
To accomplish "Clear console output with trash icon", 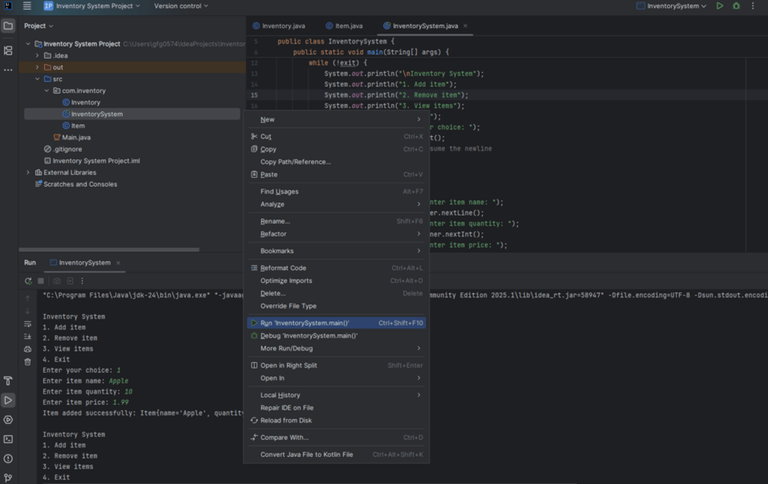I will pyautogui.click(x=28, y=362).
